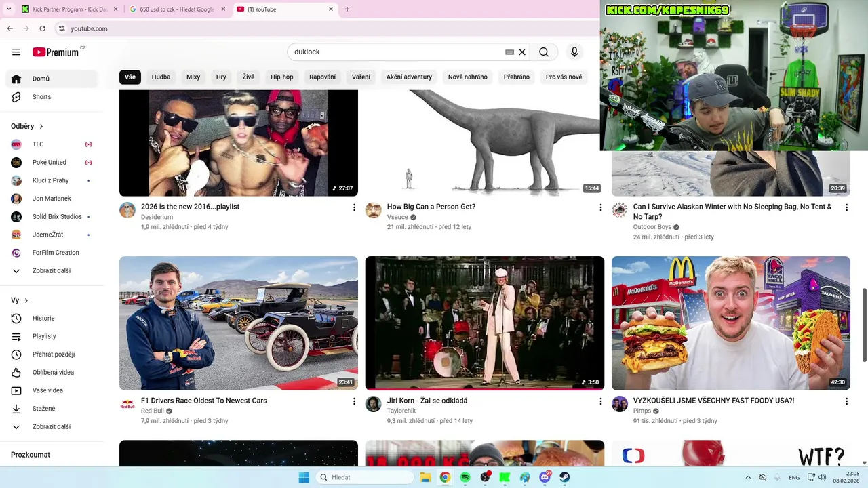Select the Nově nahráno filter chip
This screenshot has width=868, height=488.
coord(468,77)
